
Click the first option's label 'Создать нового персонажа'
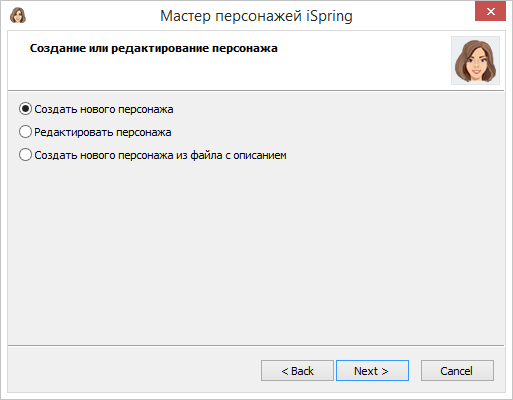[104, 109]
